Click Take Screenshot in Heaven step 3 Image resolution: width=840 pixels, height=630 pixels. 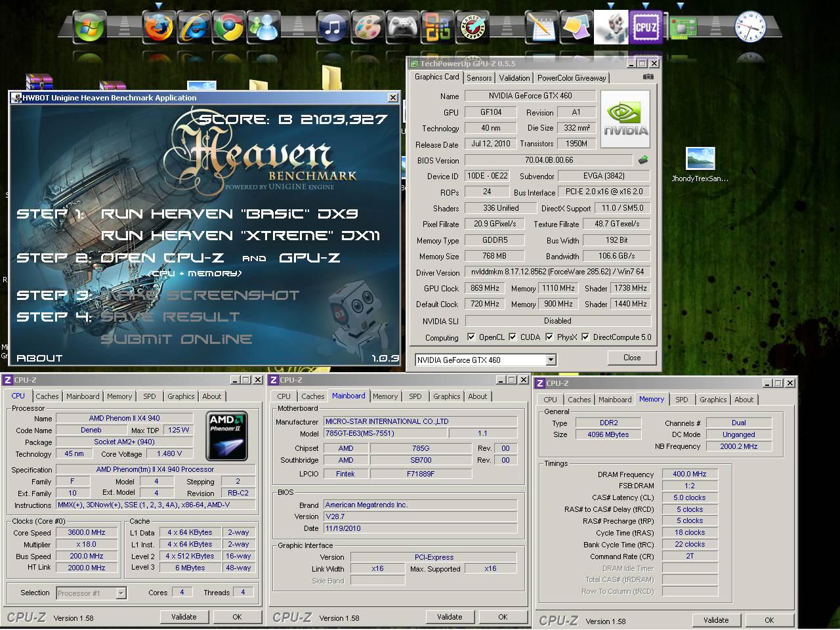[x=200, y=295]
